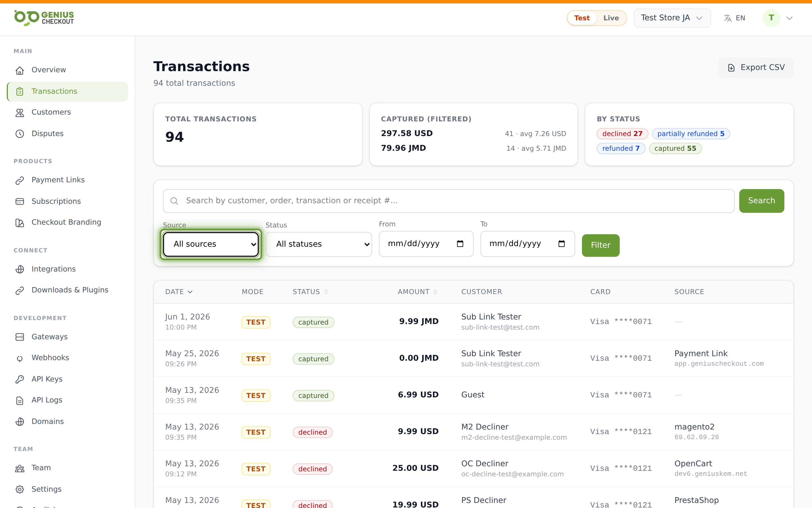Click the Team group icon

coord(20,468)
